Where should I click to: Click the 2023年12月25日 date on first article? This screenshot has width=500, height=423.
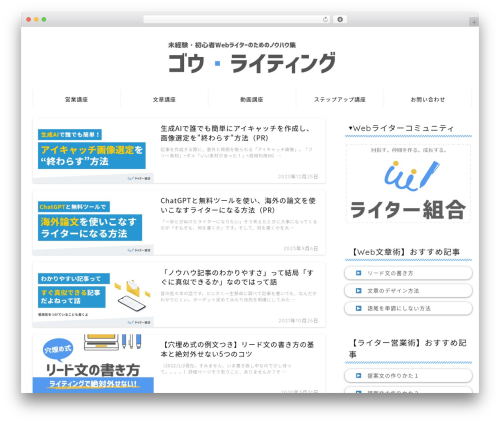point(298,176)
